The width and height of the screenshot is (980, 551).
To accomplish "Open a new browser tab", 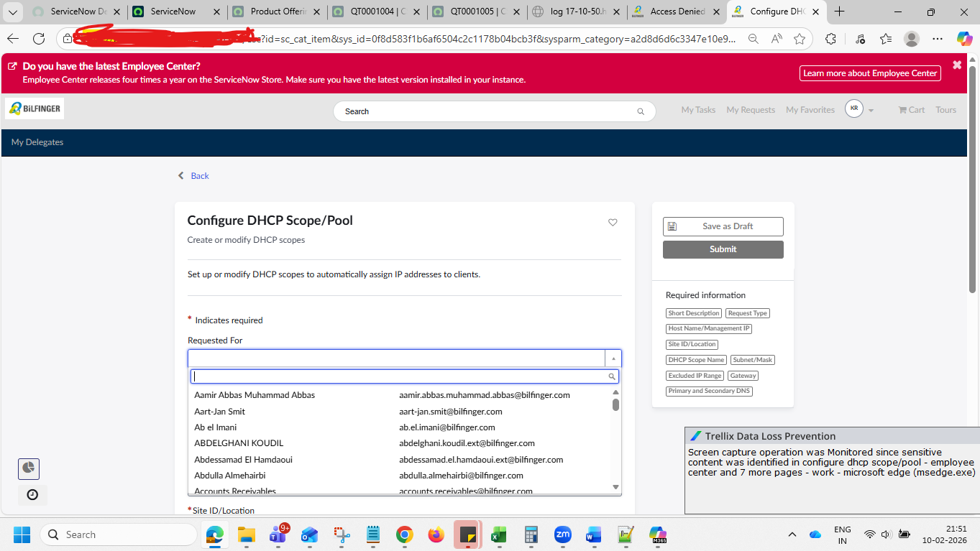I will point(839,11).
